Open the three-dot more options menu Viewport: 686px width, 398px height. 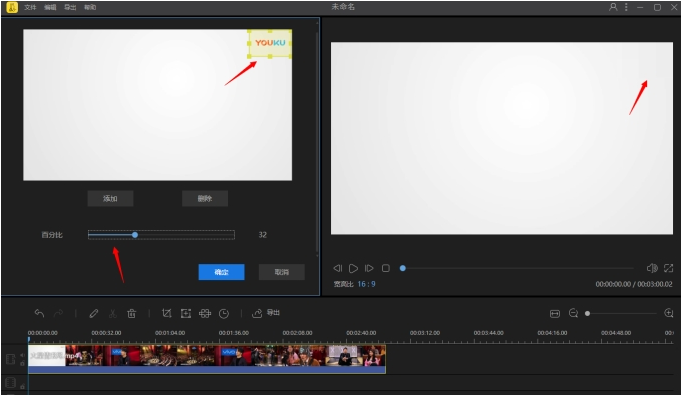tap(627, 7)
